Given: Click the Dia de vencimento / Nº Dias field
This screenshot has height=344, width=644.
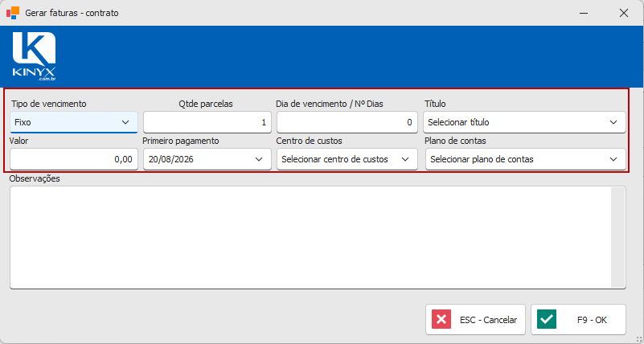Looking at the screenshot, I should click(x=347, y=122).
